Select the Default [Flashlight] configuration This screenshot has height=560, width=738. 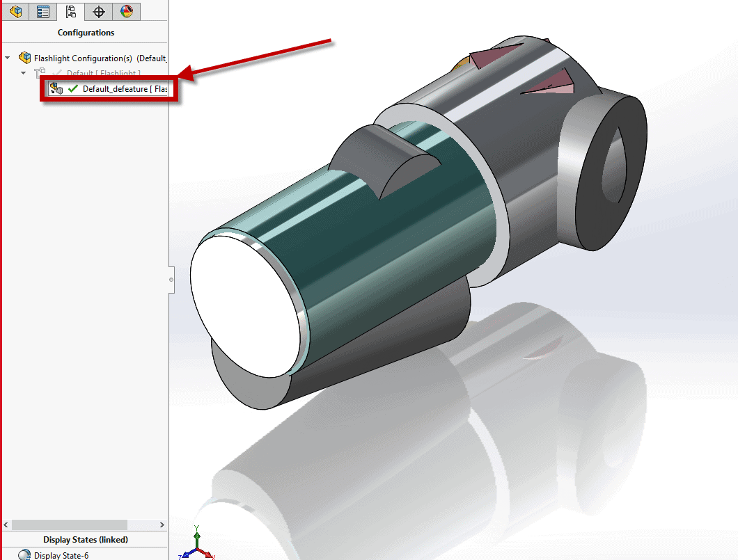pos(103,73)
